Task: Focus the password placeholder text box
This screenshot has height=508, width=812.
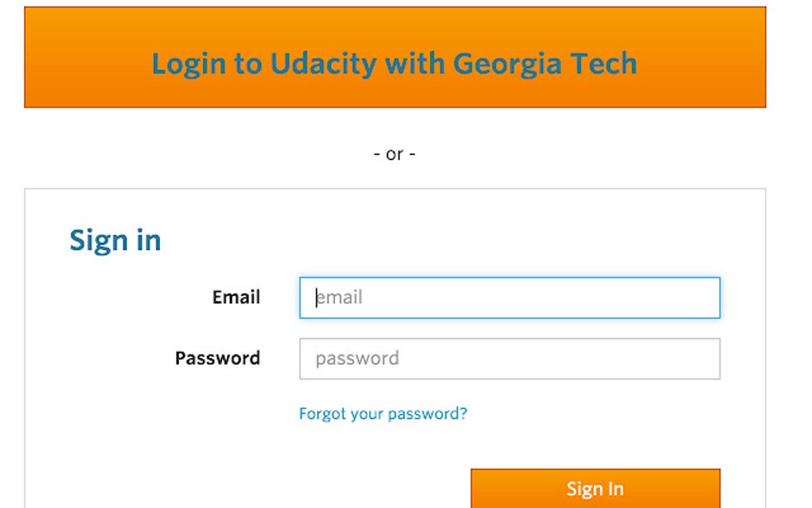Action: [508, 358]
